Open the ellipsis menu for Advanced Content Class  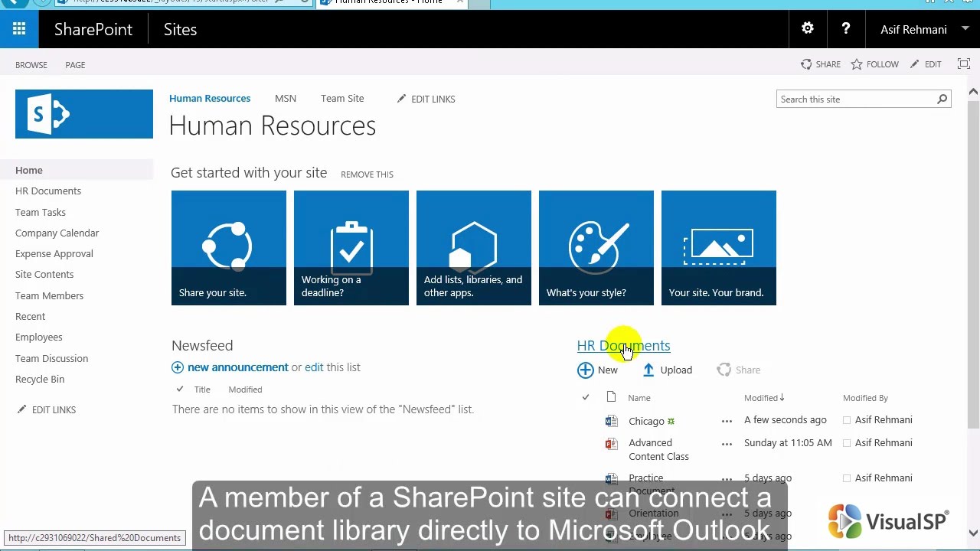(x=727, y=444)
